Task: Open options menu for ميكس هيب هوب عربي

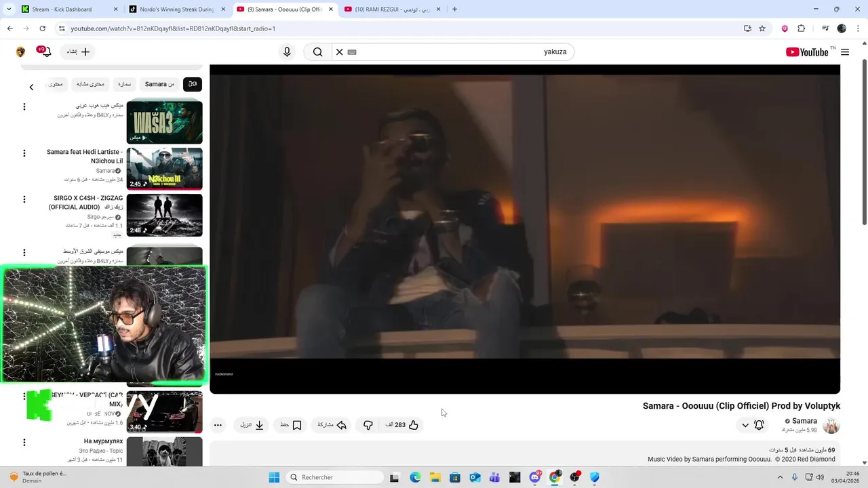Action: coord(24,107)
